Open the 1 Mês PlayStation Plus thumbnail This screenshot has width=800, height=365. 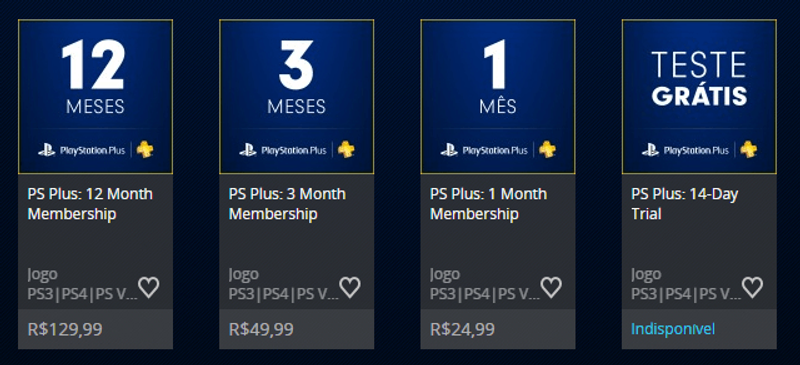pyautogui.click(x=498, y=97)
